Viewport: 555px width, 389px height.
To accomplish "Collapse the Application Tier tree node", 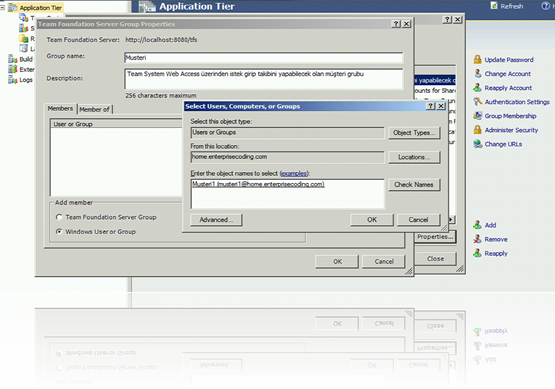I will coord(2,7).
